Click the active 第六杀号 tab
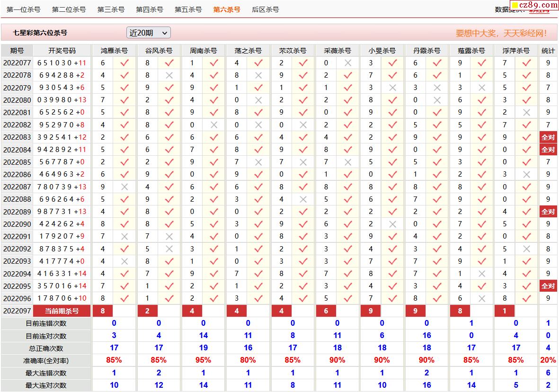The height and width of the screenshot is (392, 559). click(x=226, y=9)
